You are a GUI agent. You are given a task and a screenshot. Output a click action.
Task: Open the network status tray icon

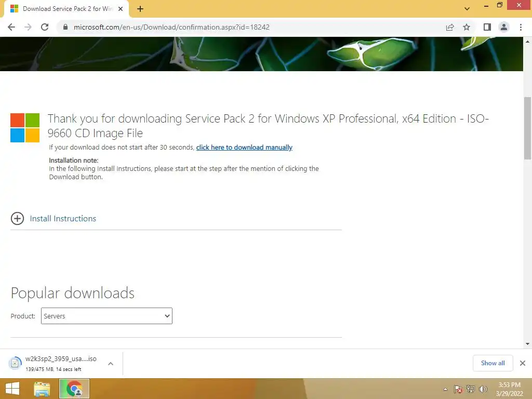pyautogui.click(x=471, y=389)
